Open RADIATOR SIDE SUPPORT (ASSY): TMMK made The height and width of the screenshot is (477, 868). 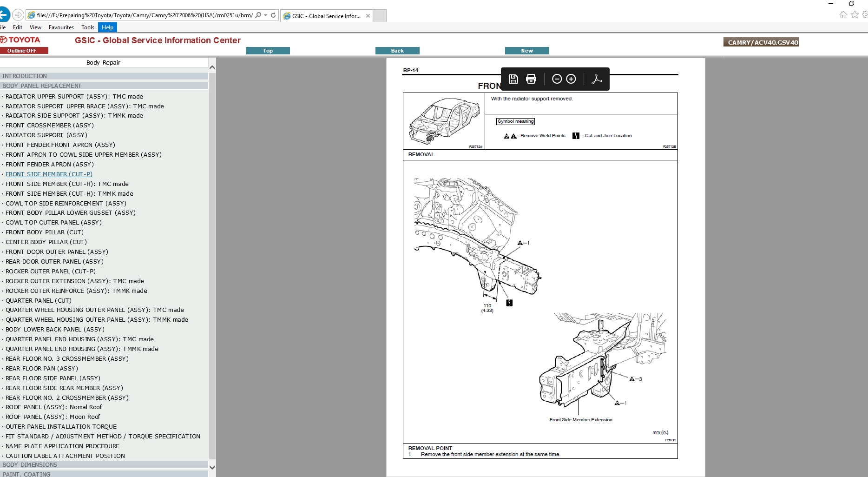pyautogui.click(x=74, y=115)
